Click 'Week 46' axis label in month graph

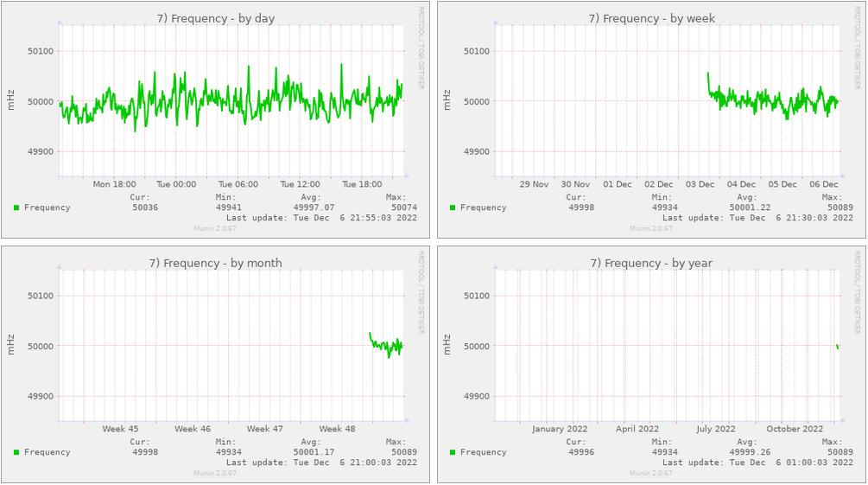point(193,429)
